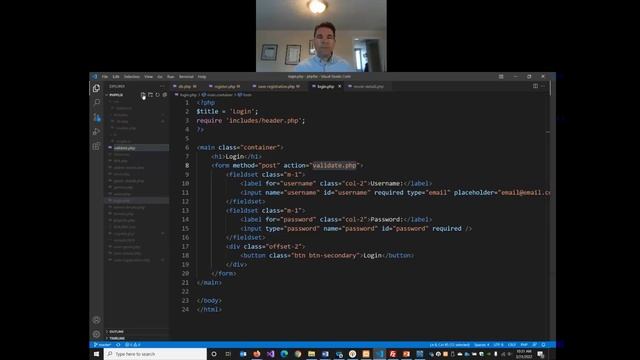This screenshot has width=640, height=360.
Task: Click line number 8 in the gutter
Action: [187, 165]
